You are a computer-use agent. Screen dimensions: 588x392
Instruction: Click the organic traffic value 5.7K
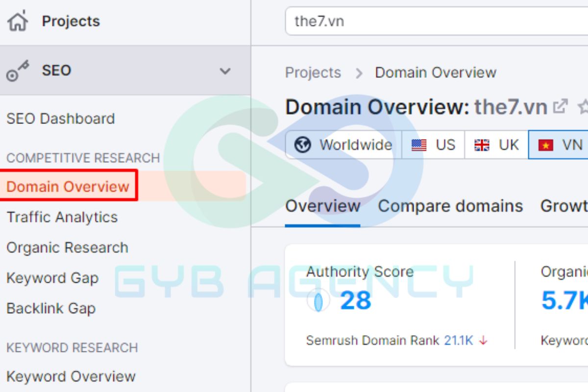[x=564, y=300]
